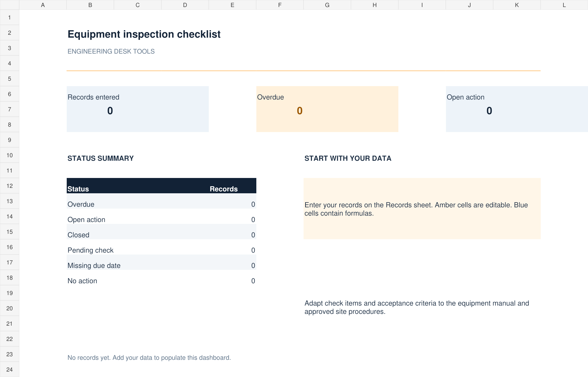Screen dimensions: 588x377
Task: Click the 'Enter your records' instruction box
Action: pos(422,209)
